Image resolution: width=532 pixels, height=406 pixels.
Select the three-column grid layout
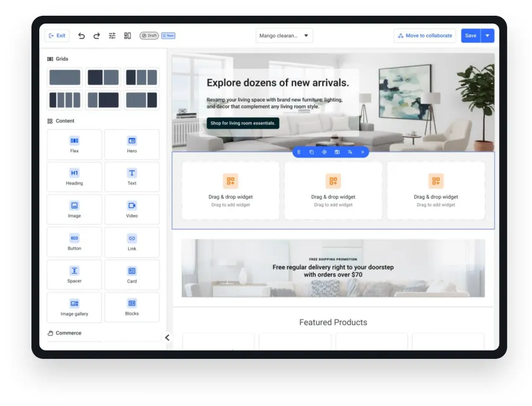coord(141,77)
